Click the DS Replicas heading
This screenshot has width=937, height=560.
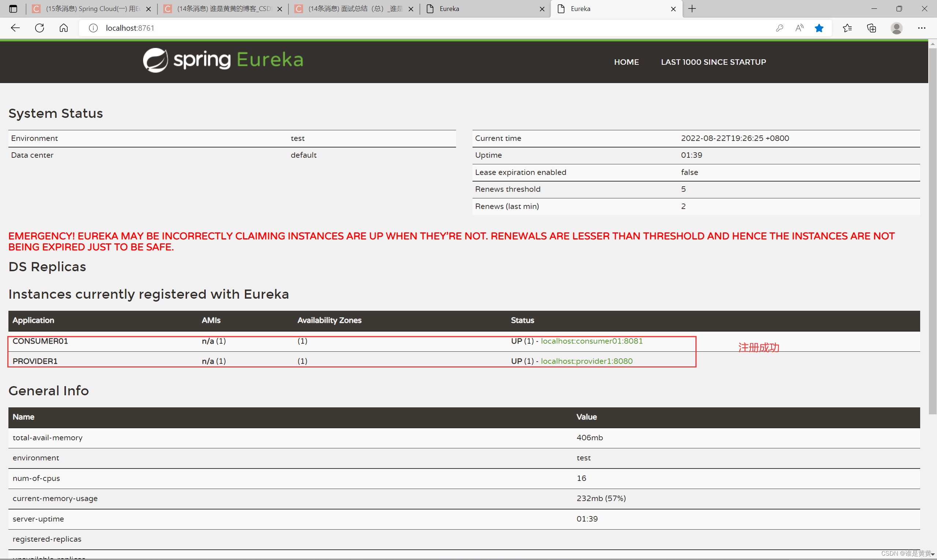pyautogui.click(x=47, y=266)
